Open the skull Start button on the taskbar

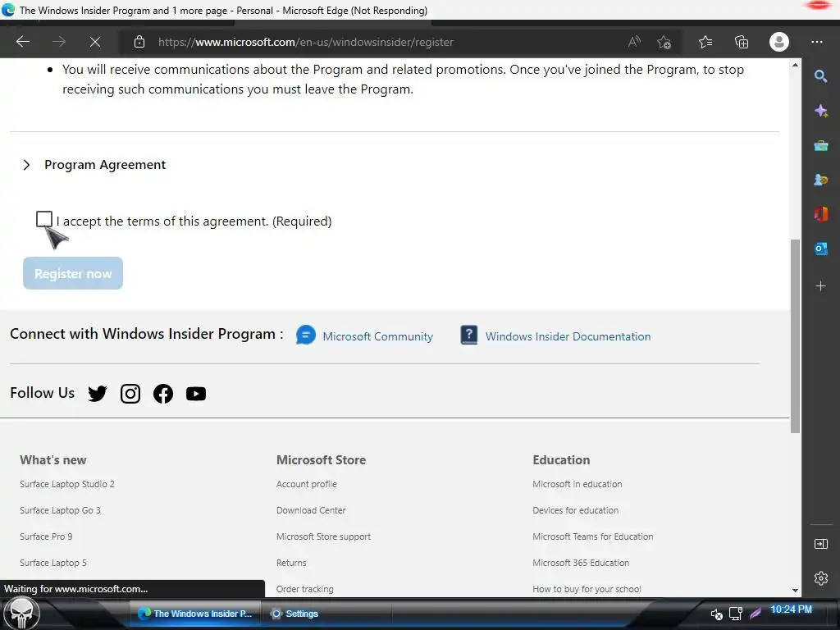21,614
